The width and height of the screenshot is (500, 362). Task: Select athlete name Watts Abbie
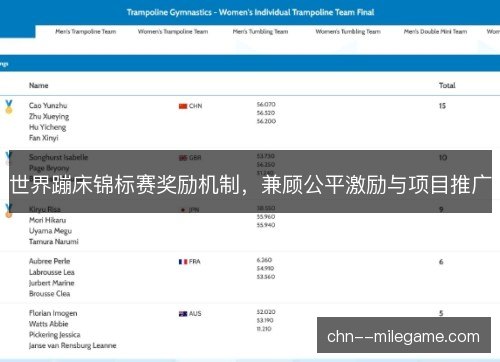49,324
